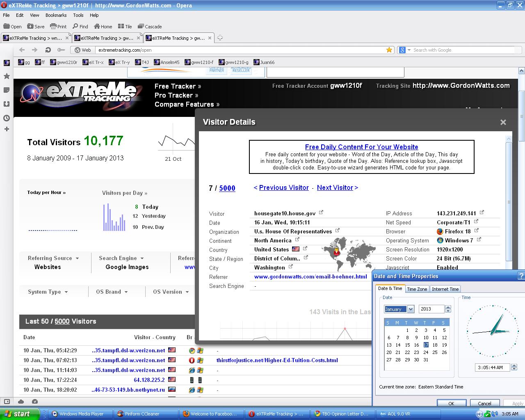Open a new tab with plus button
Image resolution: width=525 pixels, height=420 pixels.
pyautogui.click(x=220, y=38)
